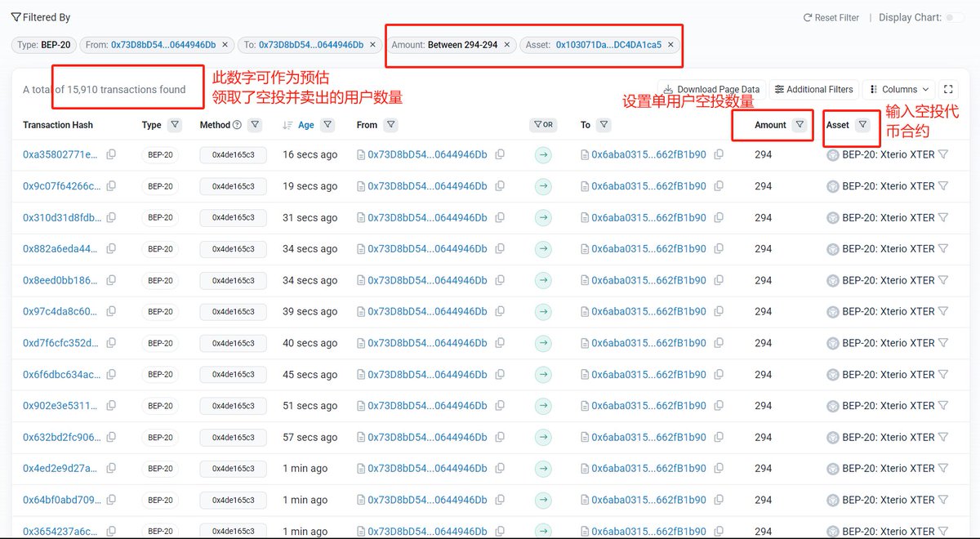
Task: Open Method column help icon
Action: click(237, 125)
